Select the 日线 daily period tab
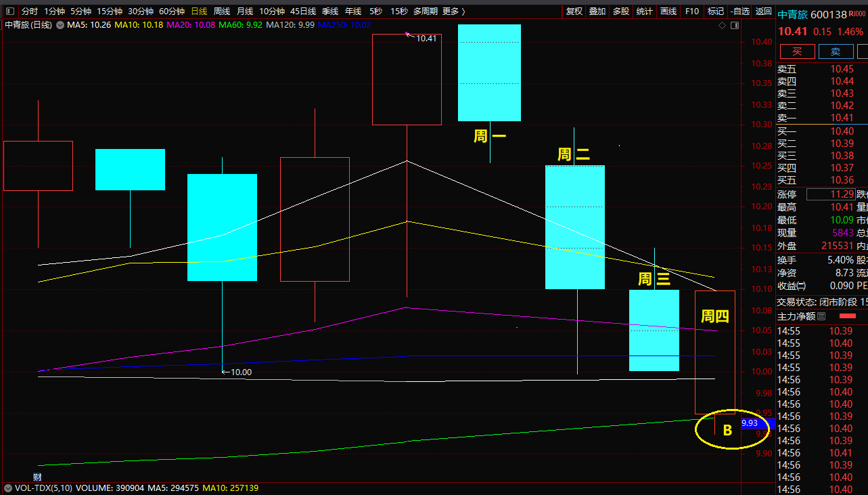 (199, 12)
